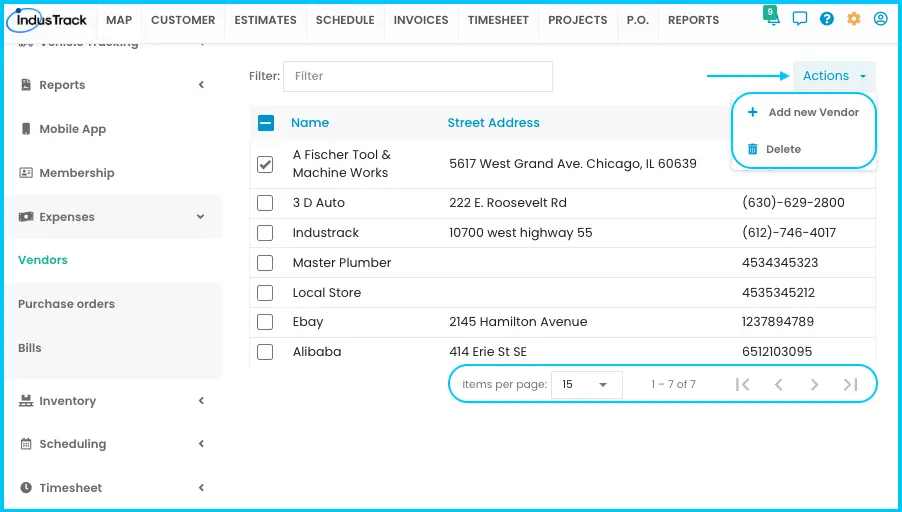Click the Master Plumber vendor name

coord(342,262)
